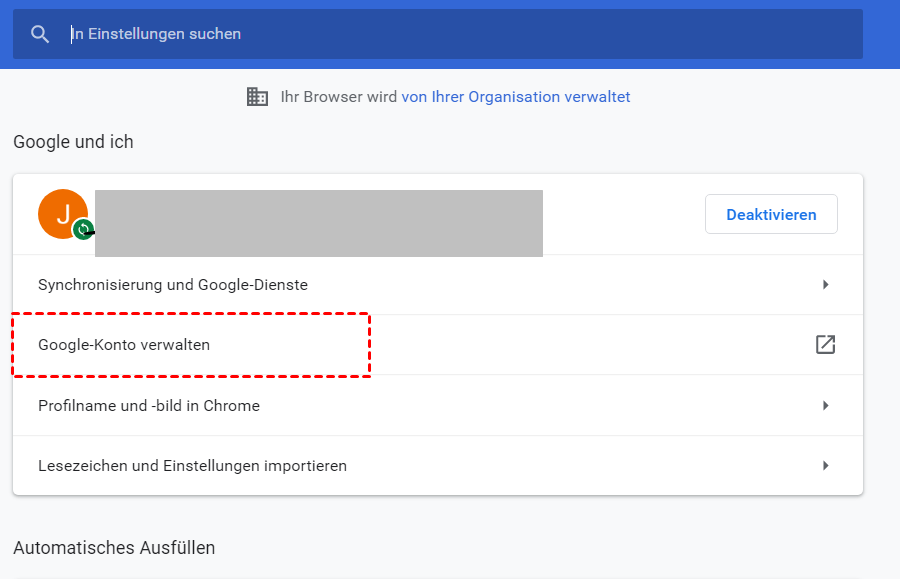Follow the 'von Ihrer Organisation verwaltet' link
918x579 pixels.
tap(515, 97)
